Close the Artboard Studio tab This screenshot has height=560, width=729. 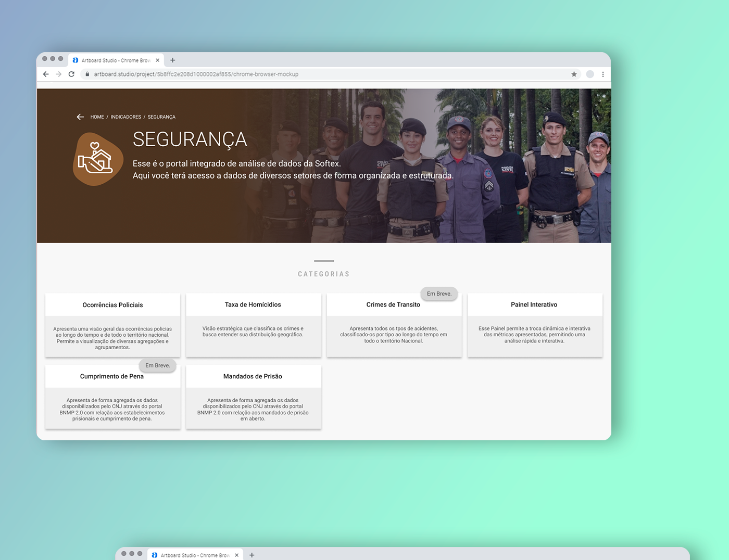click(x=158, y=60)
